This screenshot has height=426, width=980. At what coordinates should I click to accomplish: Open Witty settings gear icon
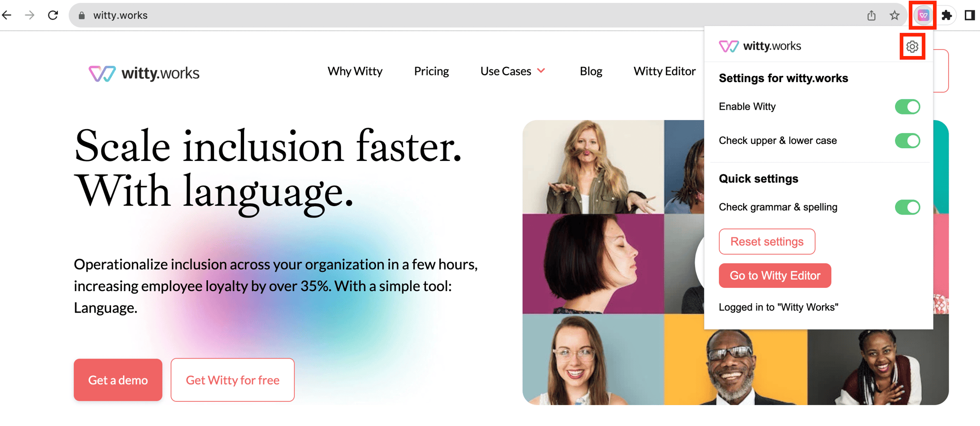(x=912, y=47)
